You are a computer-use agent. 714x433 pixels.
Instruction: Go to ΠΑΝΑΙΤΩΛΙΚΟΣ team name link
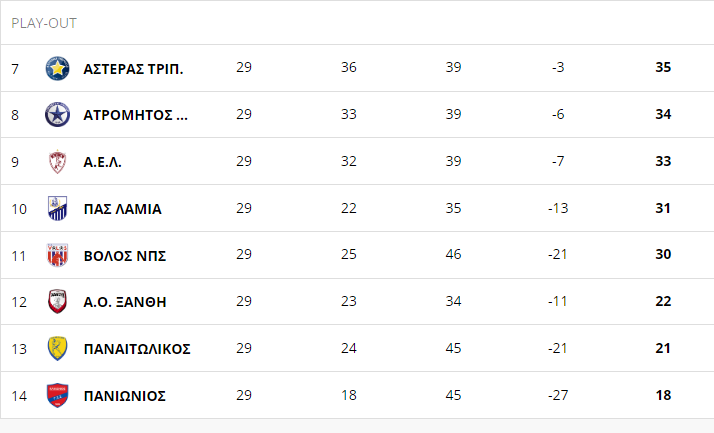[x=137, y=349]
